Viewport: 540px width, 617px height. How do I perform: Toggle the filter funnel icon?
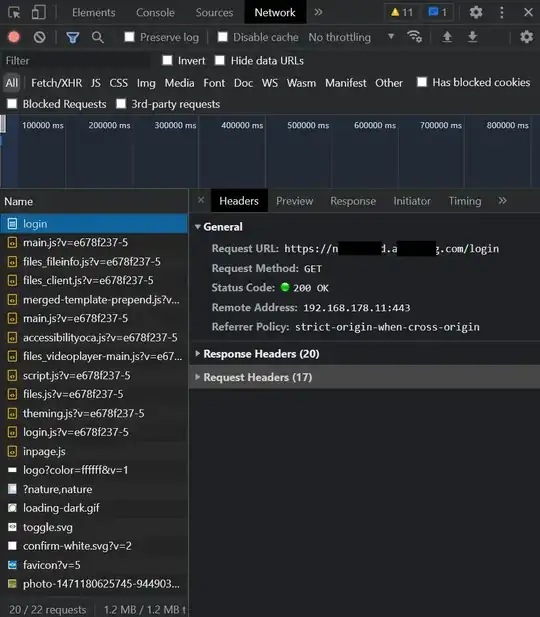point(73,37)
